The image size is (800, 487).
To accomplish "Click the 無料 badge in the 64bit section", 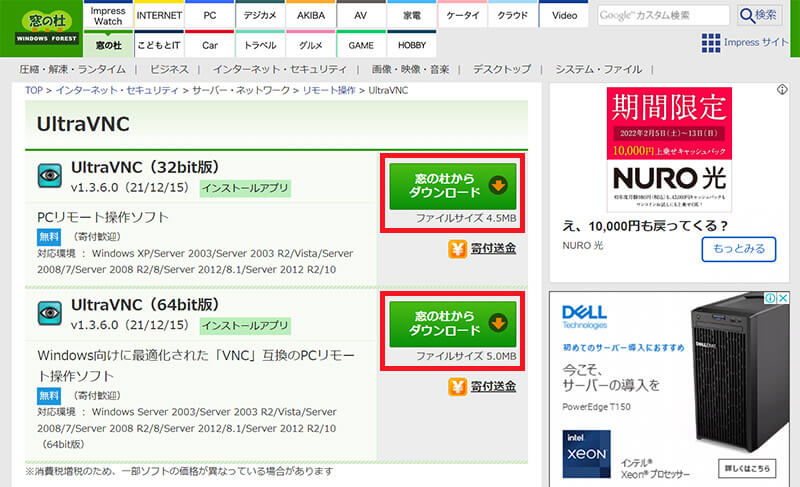I will point(49,396).
